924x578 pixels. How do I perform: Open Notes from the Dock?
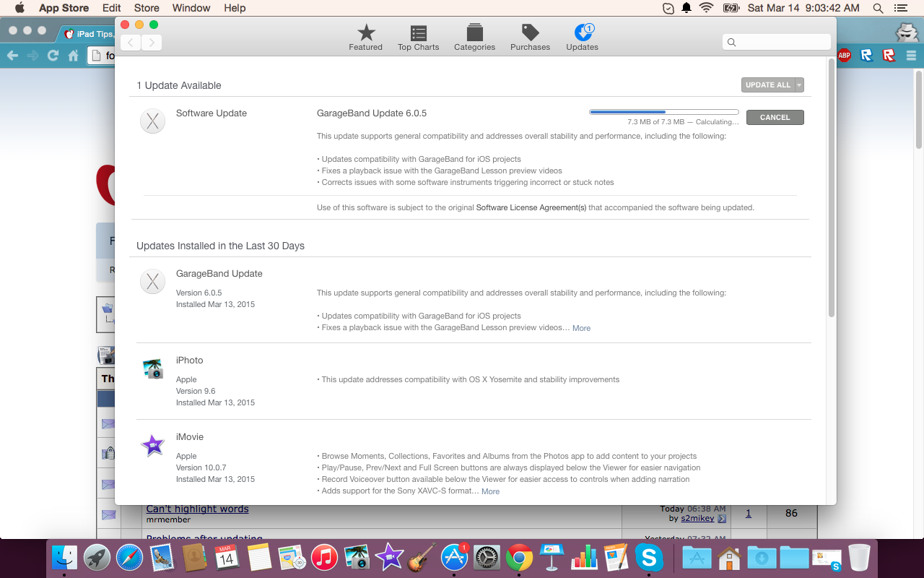tap(259, 557)
